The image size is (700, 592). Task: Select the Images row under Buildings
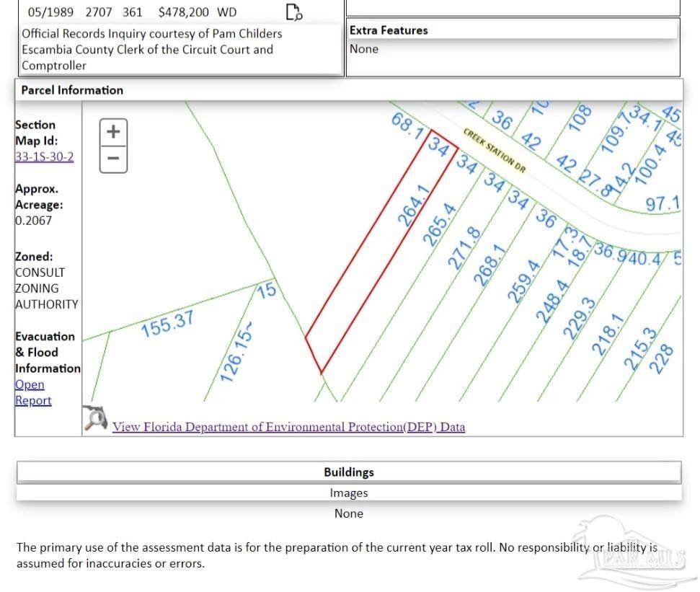(348, 493)
